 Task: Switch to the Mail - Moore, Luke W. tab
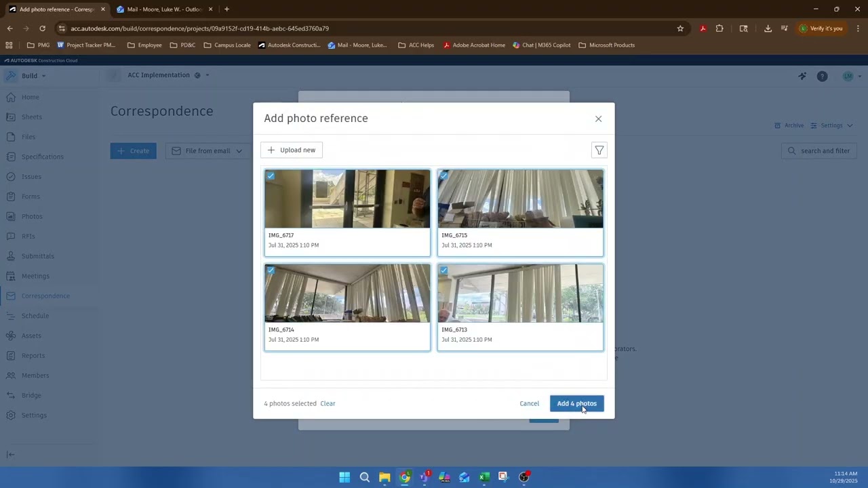point(164,9)
